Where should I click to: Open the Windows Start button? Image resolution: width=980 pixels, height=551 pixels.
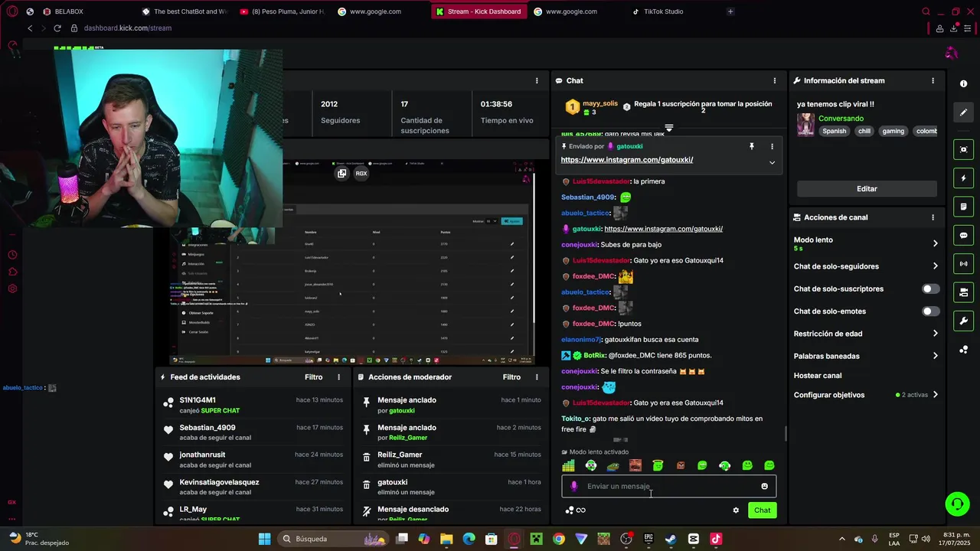click(264, 539)
